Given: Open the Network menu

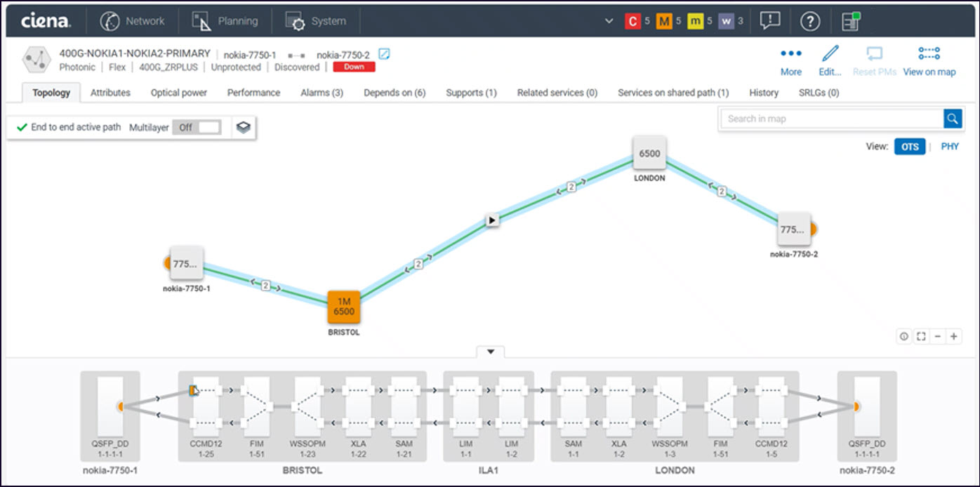Looking at the screenshot, I should click(131, 21).
